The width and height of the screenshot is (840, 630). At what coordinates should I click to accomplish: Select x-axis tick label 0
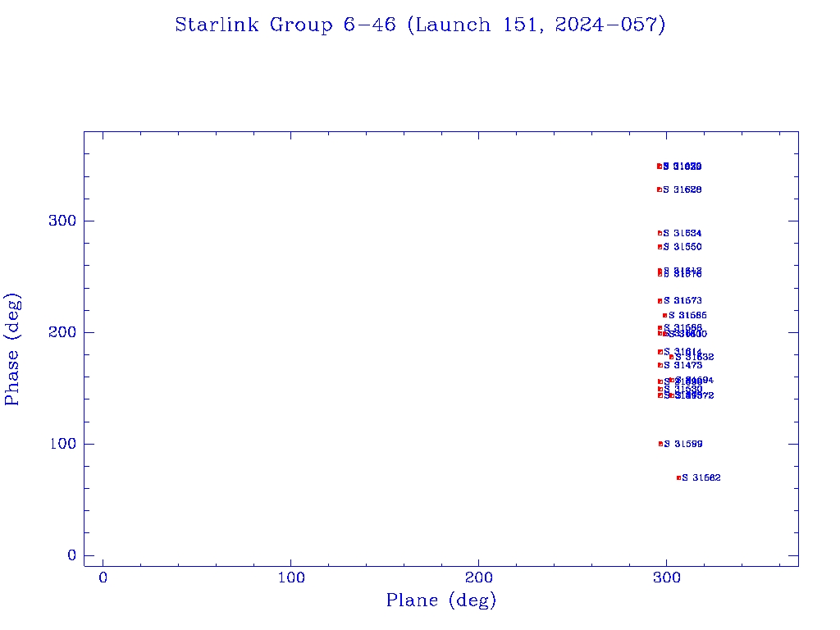pos(103,578)
